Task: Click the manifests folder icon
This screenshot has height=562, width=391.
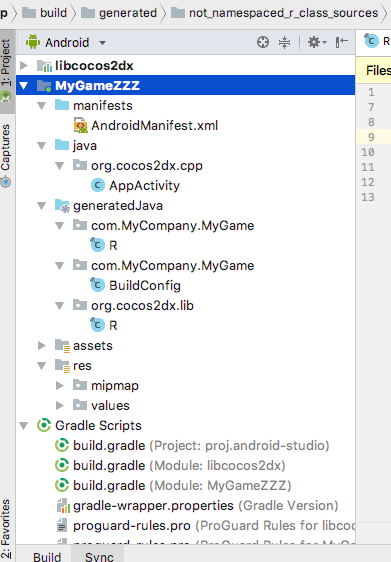Action: click(62, 105)
